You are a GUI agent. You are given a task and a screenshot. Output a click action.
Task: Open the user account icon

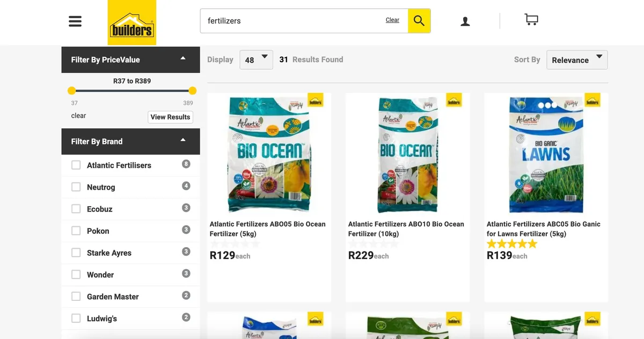(x=465, y=21)
